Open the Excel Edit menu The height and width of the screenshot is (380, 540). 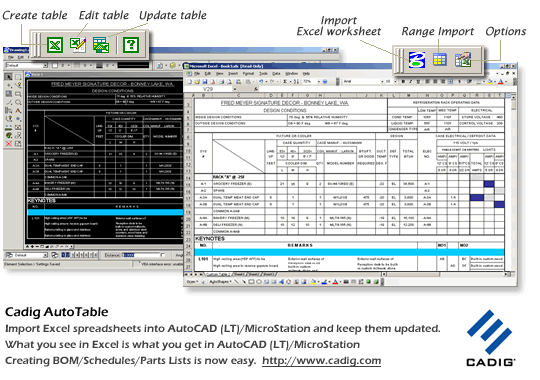208,74
